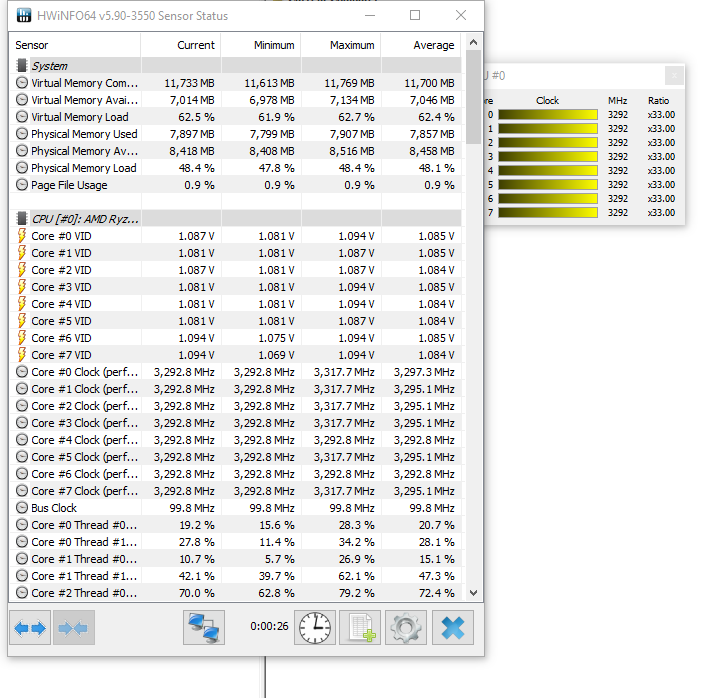This screenshot has height=698, width=714.
Task: Close sensors with blue X button
Action: click(453, 628)
